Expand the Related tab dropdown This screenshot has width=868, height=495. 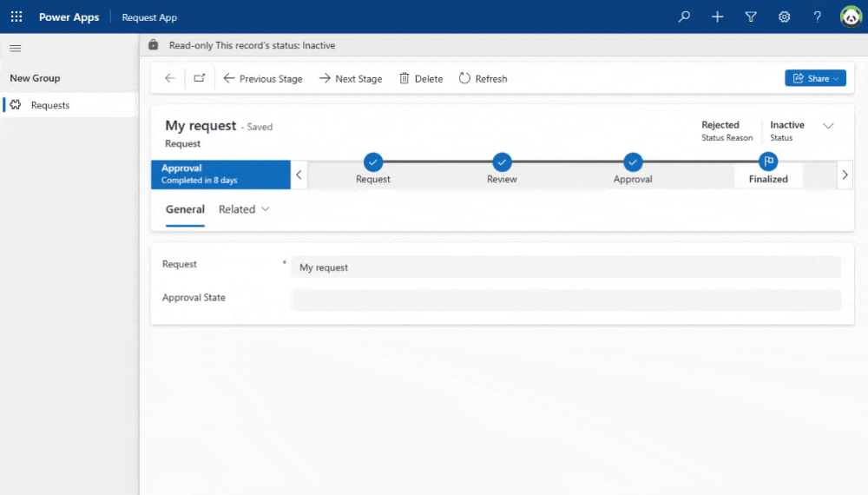click(x=244, y=209)
